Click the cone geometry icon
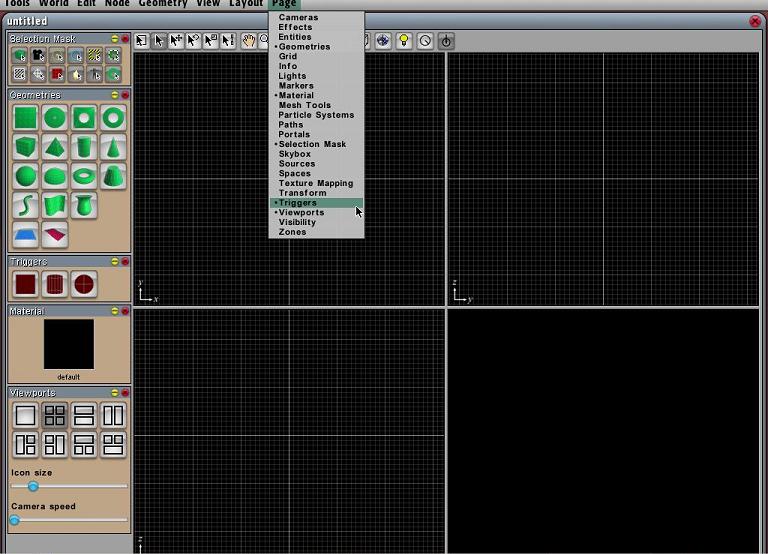Screen dimensions: 768x554 coord(113,148)
